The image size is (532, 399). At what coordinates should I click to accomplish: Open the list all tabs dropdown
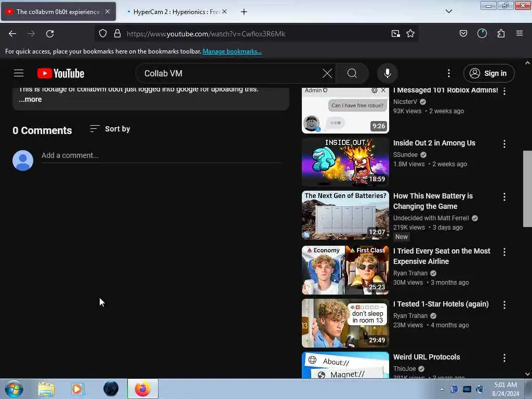click(448, 11)
